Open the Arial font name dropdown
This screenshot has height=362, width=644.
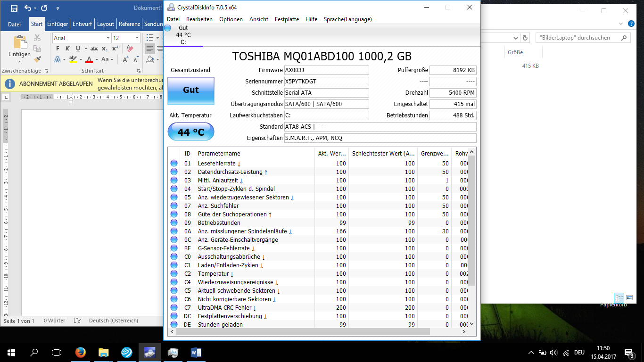click(108, 38)
